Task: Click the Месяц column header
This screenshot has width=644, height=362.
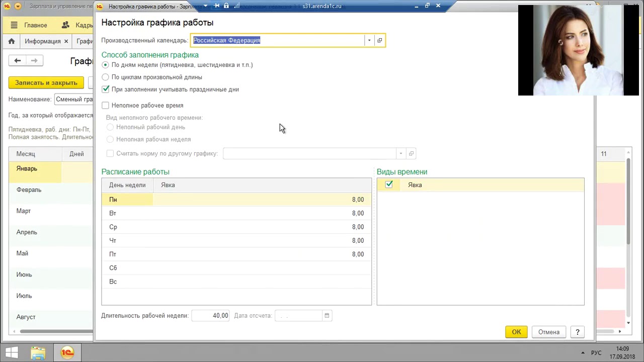Action: point(35,154)
